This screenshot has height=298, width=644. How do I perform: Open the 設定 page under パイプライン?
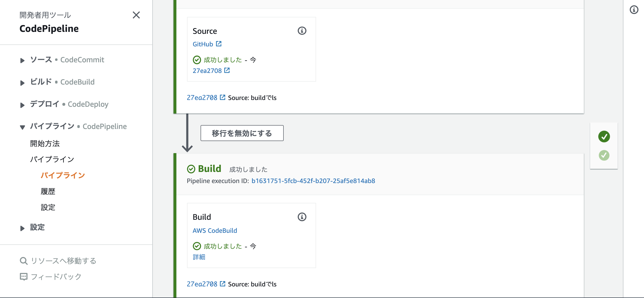tap(48, 207)
